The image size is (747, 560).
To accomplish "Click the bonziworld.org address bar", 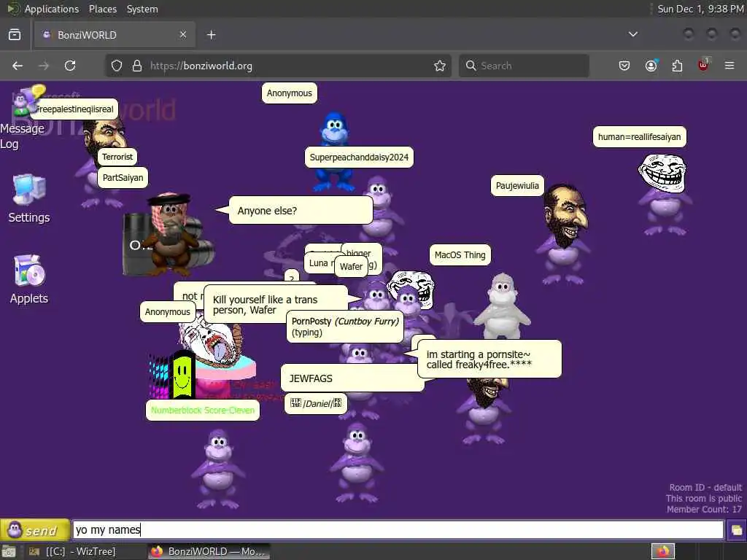I will 278,66.
